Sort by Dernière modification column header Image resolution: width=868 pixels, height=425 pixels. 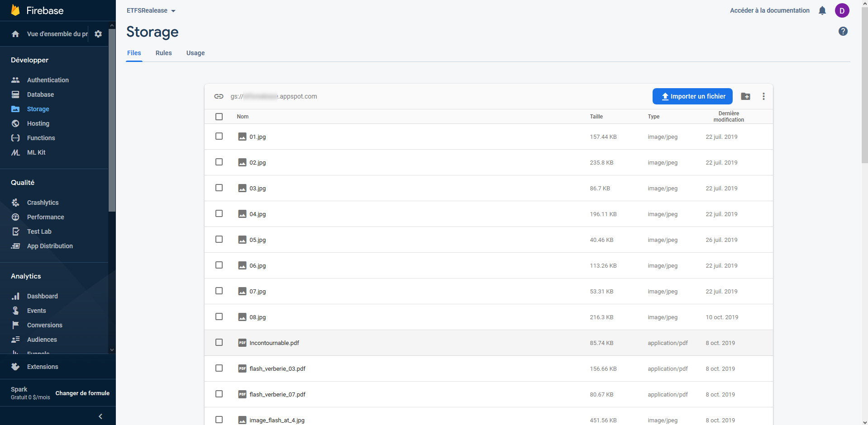click(x=729, y=117)
